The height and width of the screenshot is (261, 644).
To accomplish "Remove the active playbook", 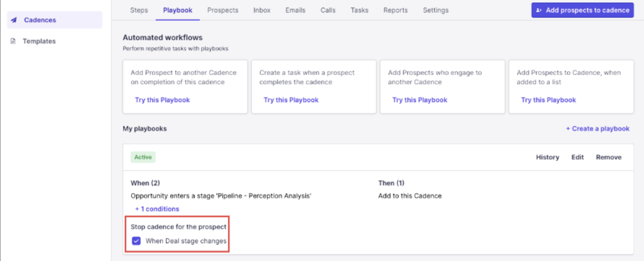I will [x=609, y=157].
